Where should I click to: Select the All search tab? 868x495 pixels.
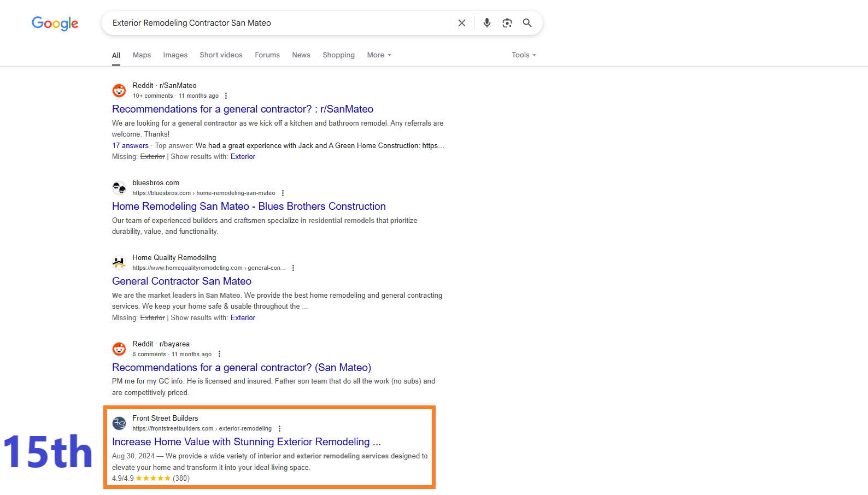pos(116,55)
